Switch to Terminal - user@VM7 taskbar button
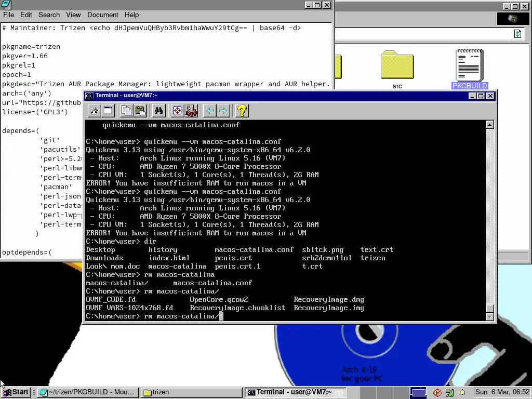532x399 pixels. point(295,392)
